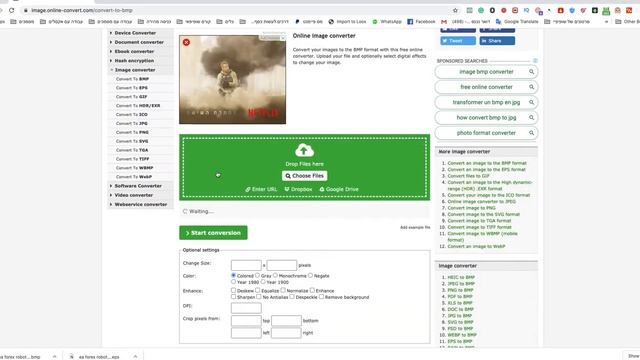Click Start conversion button

click(213, 233)
